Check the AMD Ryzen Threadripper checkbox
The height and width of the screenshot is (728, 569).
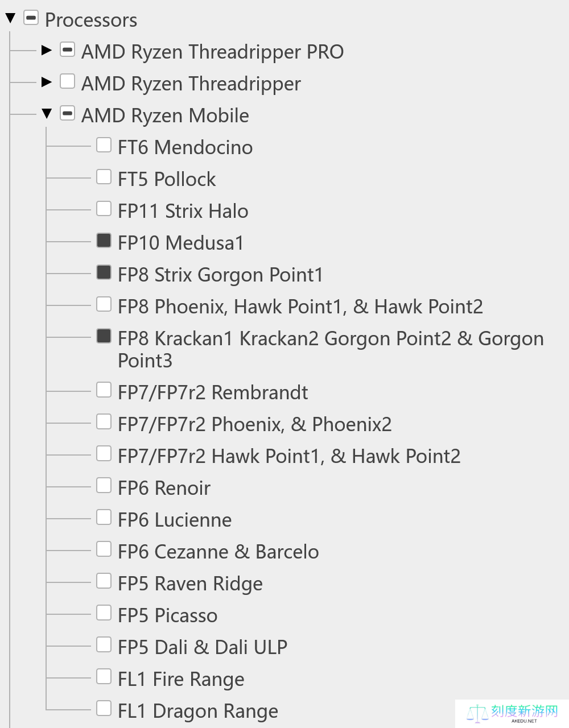tap(67, 81)
